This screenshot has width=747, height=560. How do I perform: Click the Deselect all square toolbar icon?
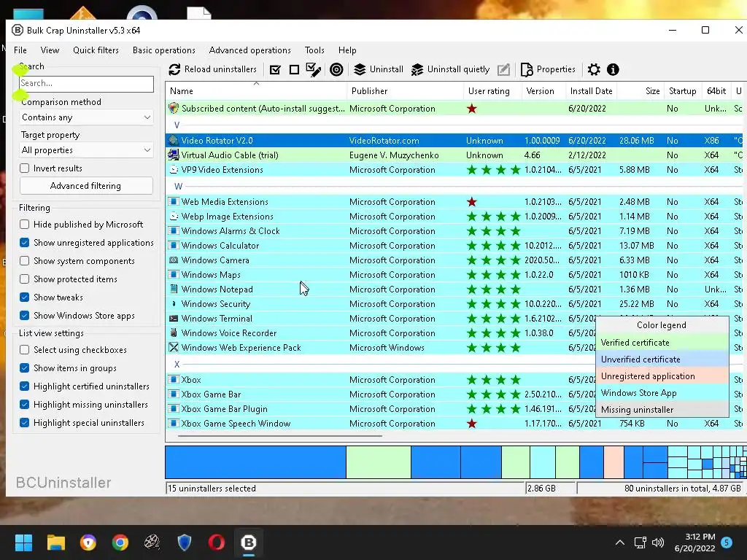(x=295, y=70)
